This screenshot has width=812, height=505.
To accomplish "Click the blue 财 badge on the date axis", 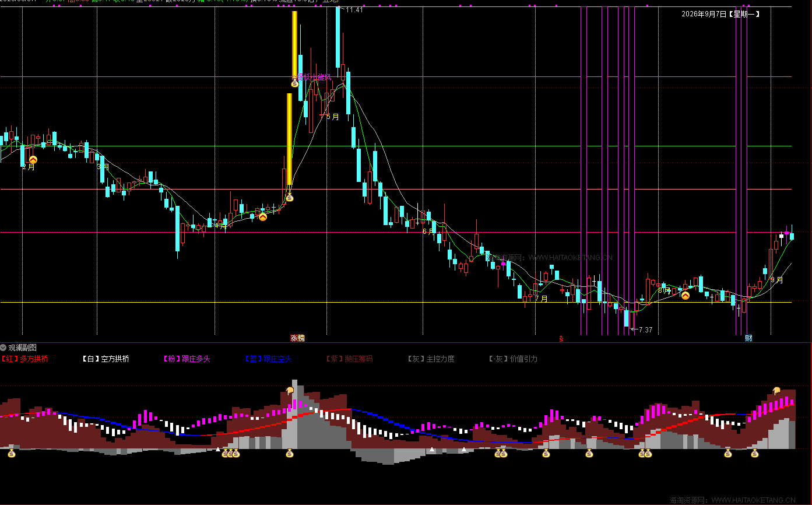I will click(748, 338).
